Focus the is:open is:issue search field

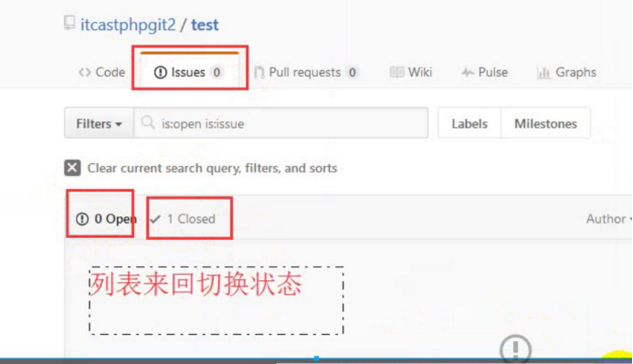pyautogui.click(x=281, y=123)
